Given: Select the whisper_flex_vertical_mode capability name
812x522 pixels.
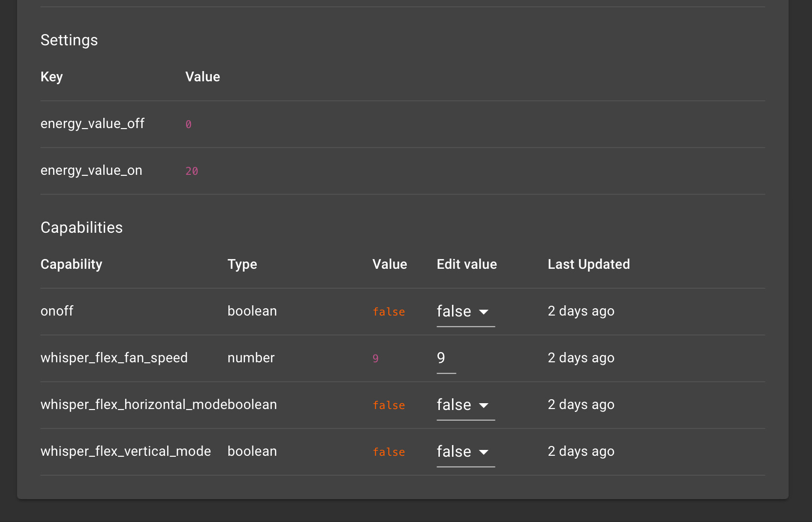Looking at the screenshot, I should pos(126,451).
